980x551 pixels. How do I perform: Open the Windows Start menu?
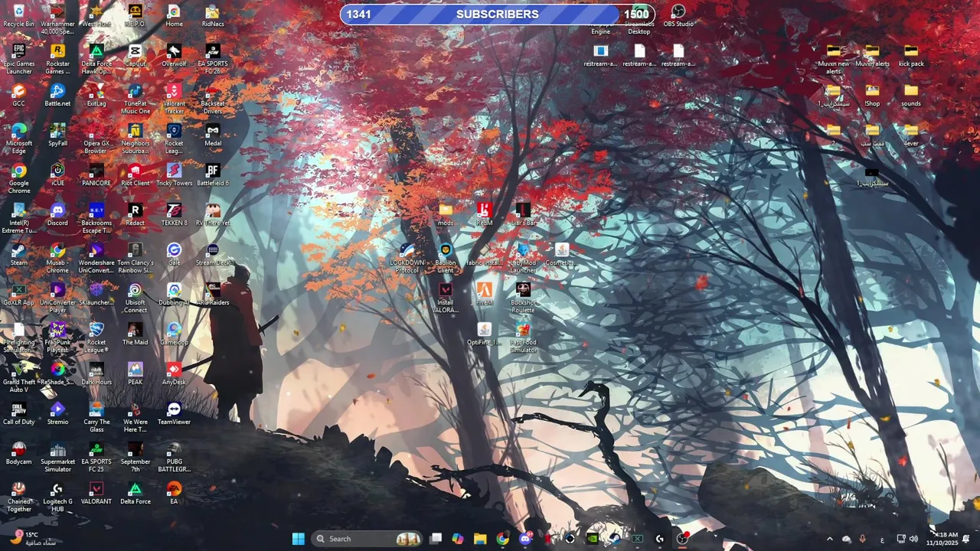point(298,539)
